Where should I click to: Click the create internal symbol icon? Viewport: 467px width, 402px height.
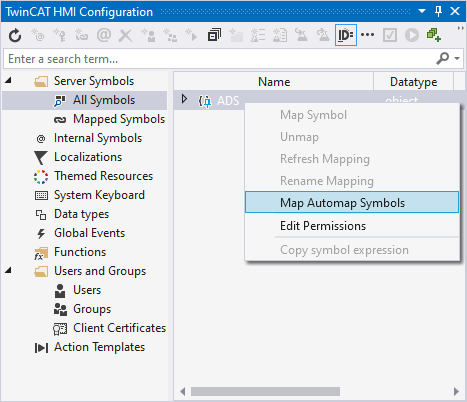pos(37,35)
